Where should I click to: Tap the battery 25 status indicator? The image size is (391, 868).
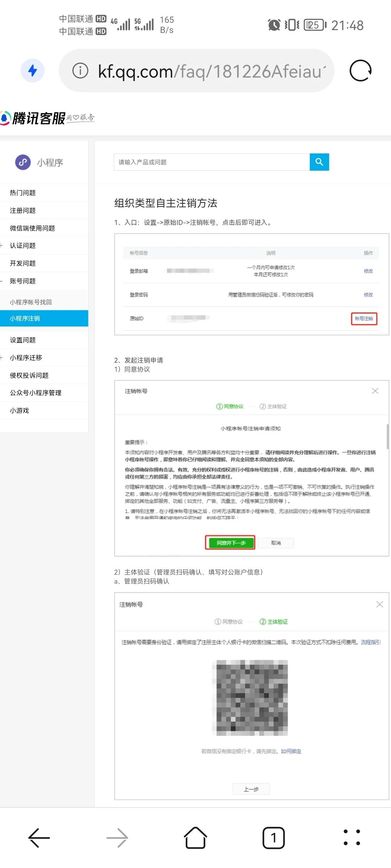pos(315,25)
